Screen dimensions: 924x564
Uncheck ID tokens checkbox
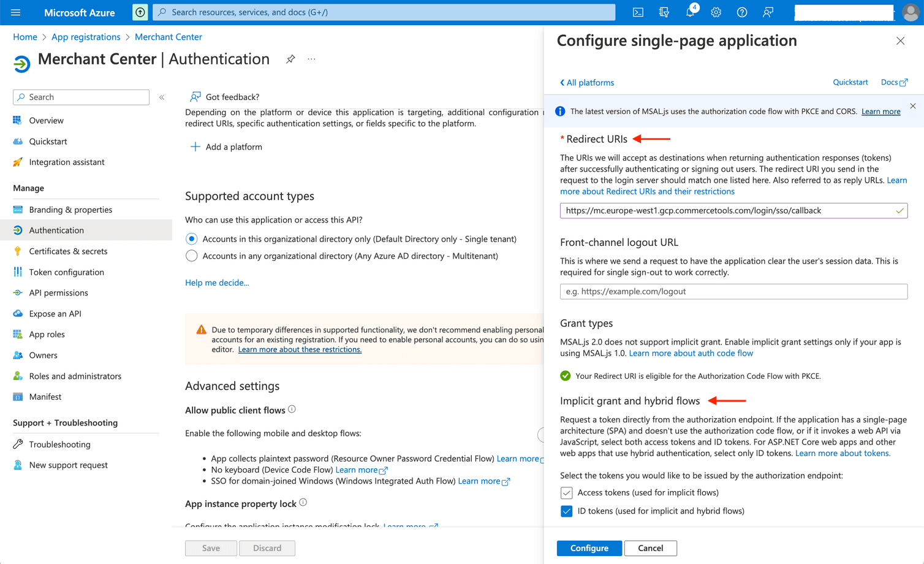[x=566, y=511]
